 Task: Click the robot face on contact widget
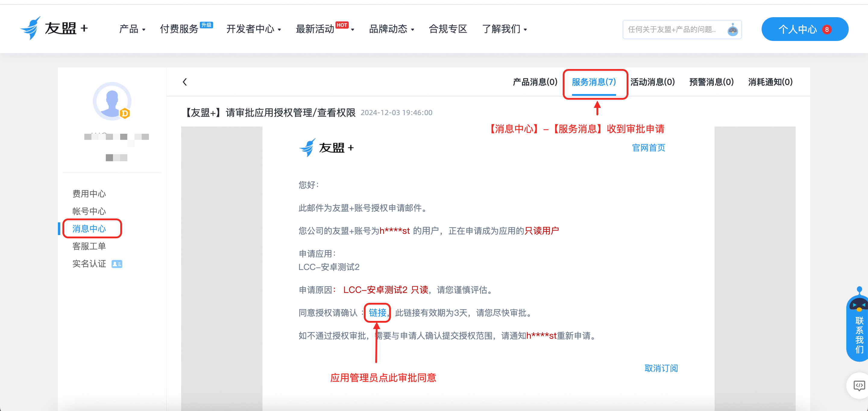point(859,305)
